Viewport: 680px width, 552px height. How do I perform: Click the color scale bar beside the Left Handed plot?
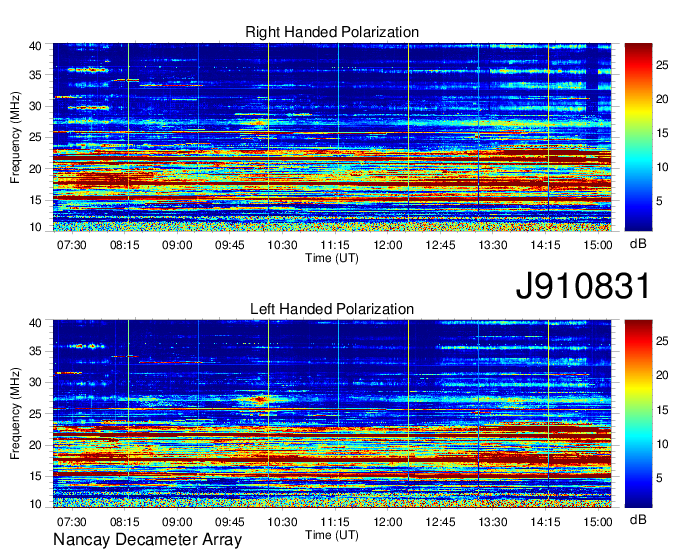638,414
